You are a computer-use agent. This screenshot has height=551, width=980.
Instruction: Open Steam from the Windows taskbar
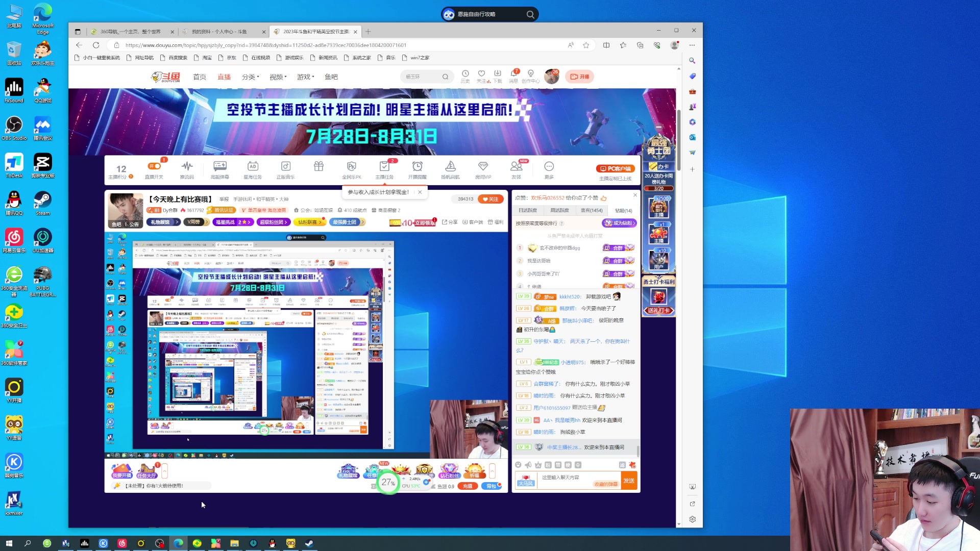[309, 543]
